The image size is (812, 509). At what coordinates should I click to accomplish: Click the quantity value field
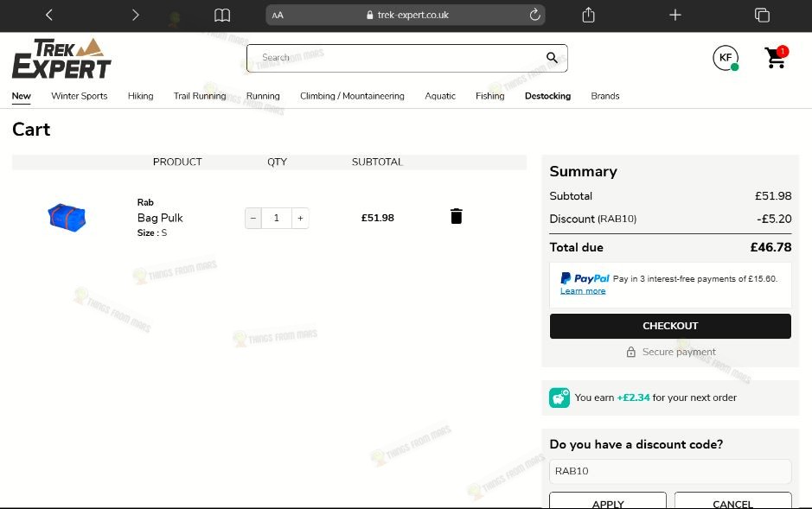(277, 219)
